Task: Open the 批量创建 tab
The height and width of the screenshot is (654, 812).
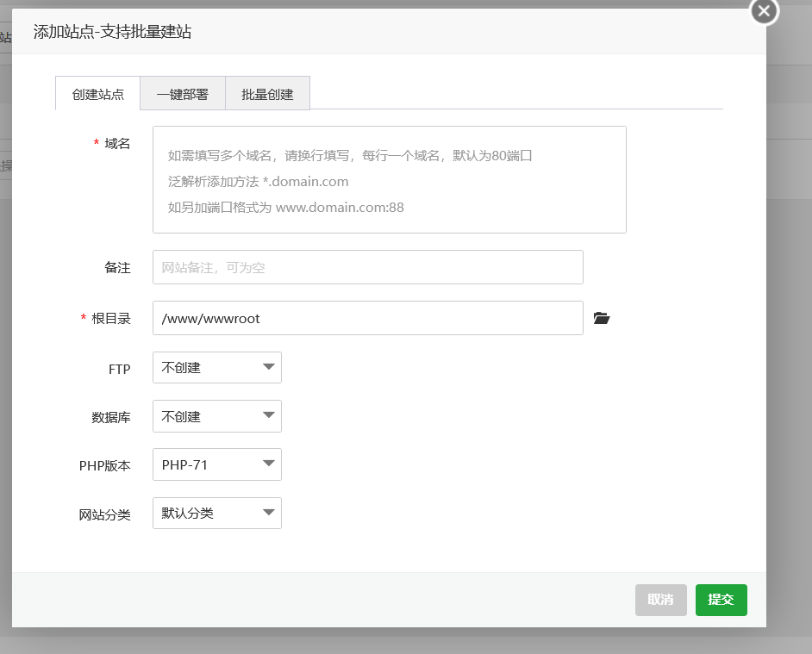Action: (267, 95)
